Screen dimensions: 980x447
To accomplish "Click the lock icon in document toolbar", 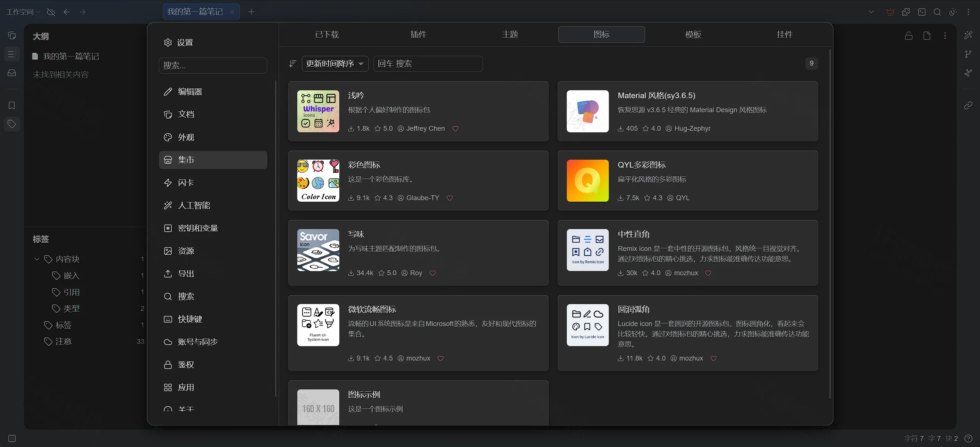I will coord(908,35).
